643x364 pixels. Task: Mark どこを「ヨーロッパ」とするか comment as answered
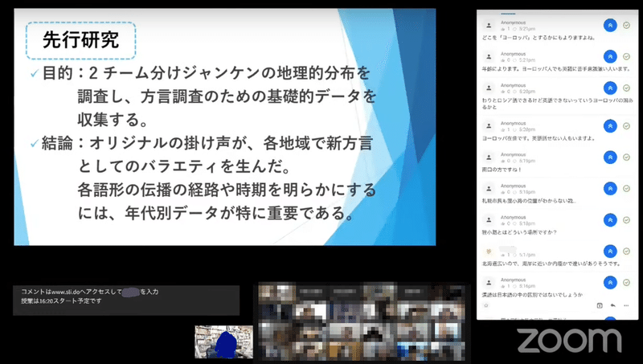(626, 26)
